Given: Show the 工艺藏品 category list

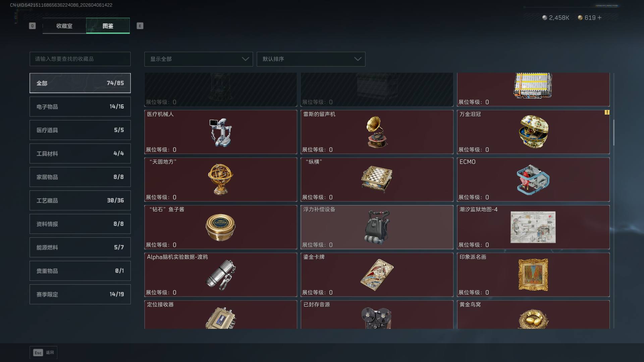Looking at the screenshot, I should pyautogui.click(x=80, y=200).
